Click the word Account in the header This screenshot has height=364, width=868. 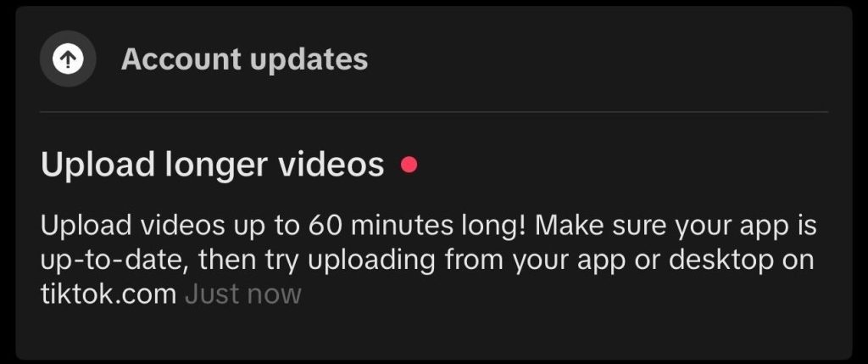pos(181,59)
